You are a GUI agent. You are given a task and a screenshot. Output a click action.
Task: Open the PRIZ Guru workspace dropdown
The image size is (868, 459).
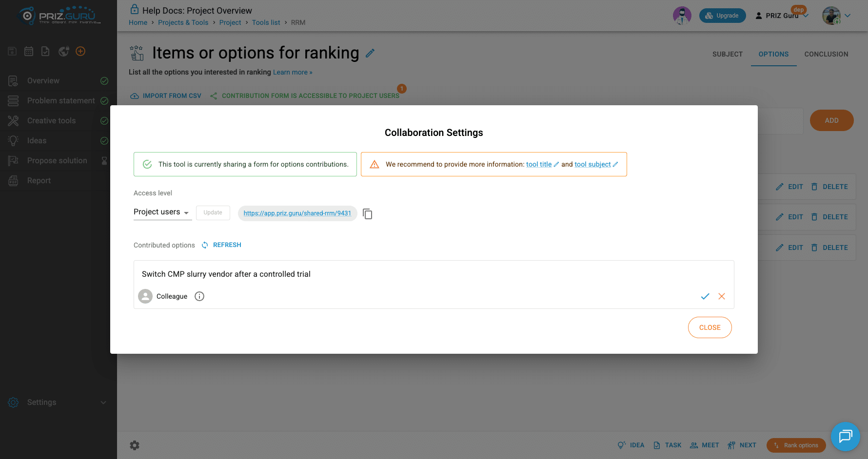[782, 16]
